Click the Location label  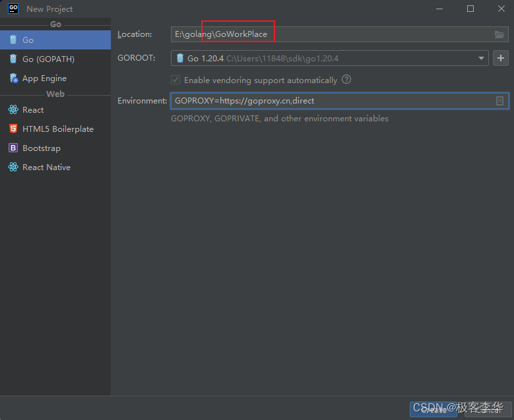click(x=135, y=34)
